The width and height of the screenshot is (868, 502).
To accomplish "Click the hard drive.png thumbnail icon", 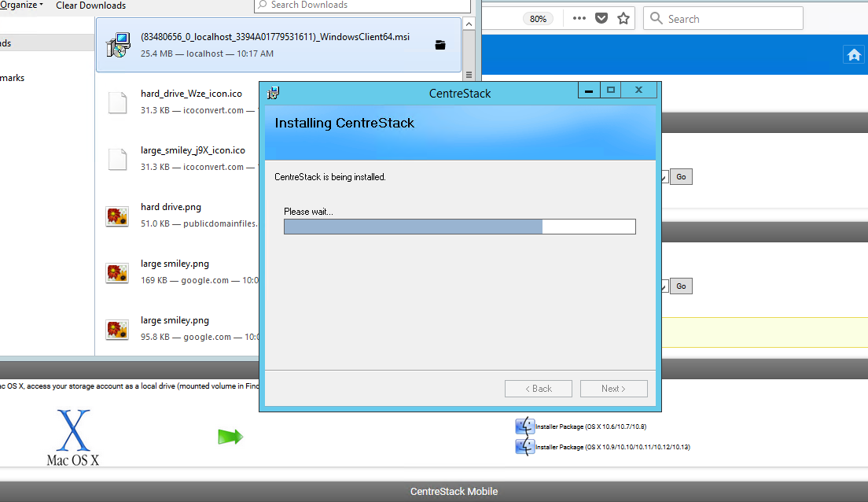I will pos(117,216).
